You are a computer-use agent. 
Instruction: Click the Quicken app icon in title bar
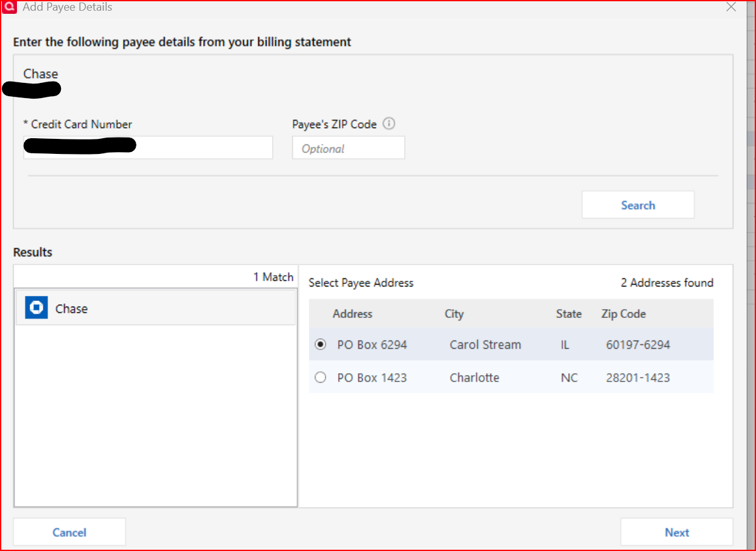click(9, 8)
